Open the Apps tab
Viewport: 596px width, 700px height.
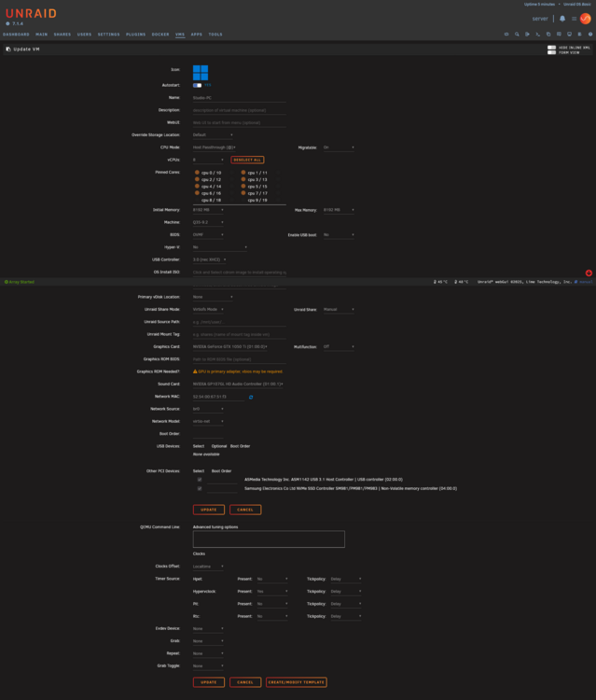click(197, 35)
